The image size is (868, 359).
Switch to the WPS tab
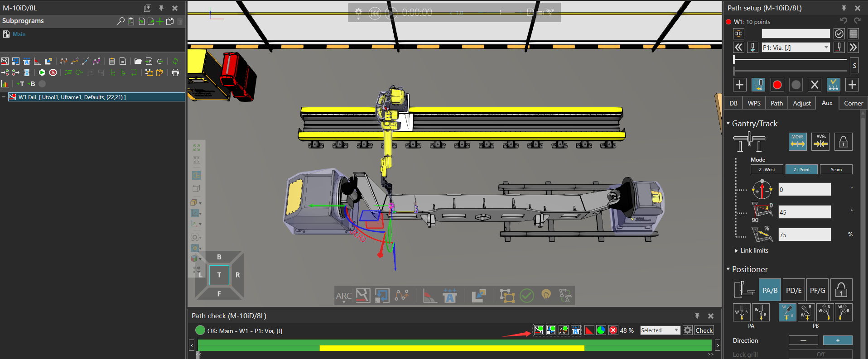tap(754, 103)
